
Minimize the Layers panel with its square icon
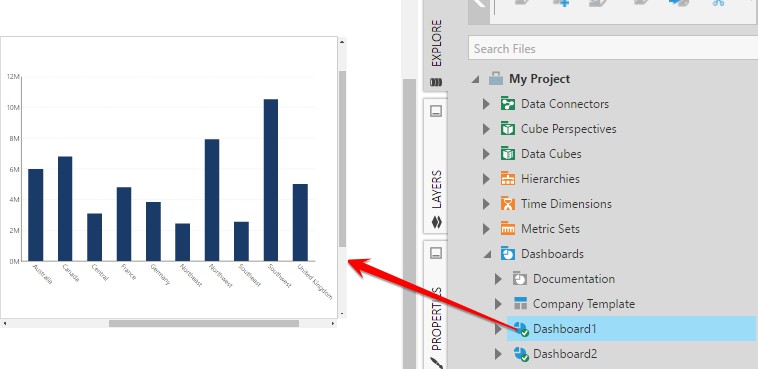(x=436, y=112)
